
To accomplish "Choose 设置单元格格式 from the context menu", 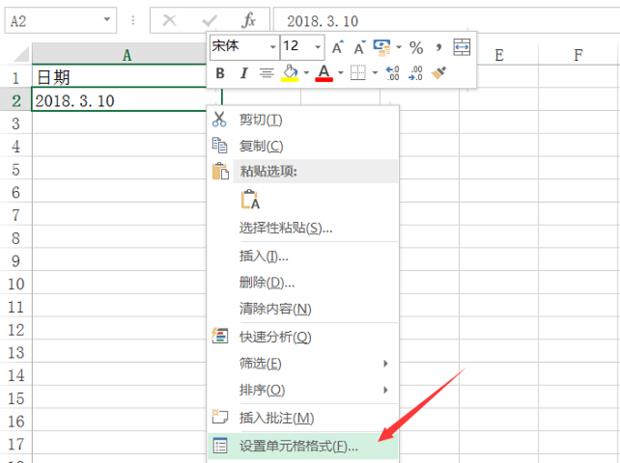I will tap(298, 446).
